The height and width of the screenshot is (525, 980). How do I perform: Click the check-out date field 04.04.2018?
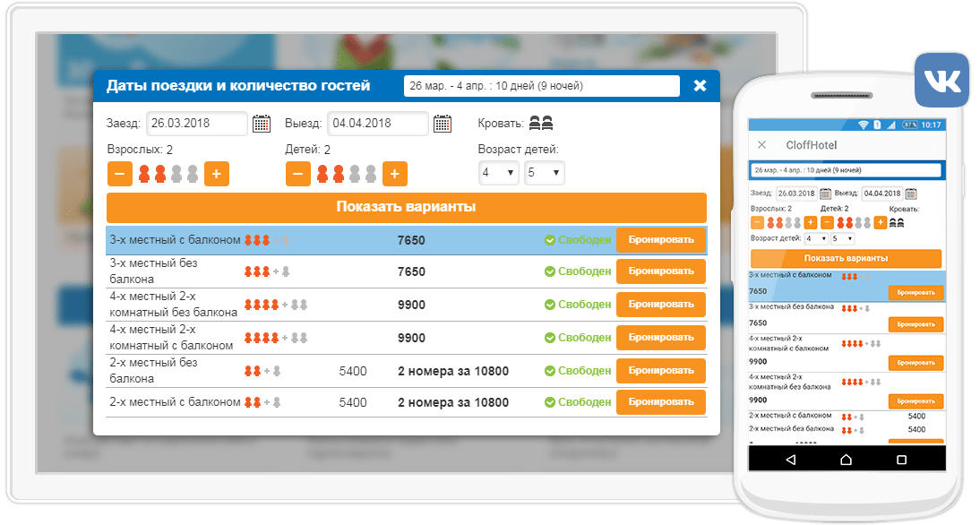[x=377, y=124]
